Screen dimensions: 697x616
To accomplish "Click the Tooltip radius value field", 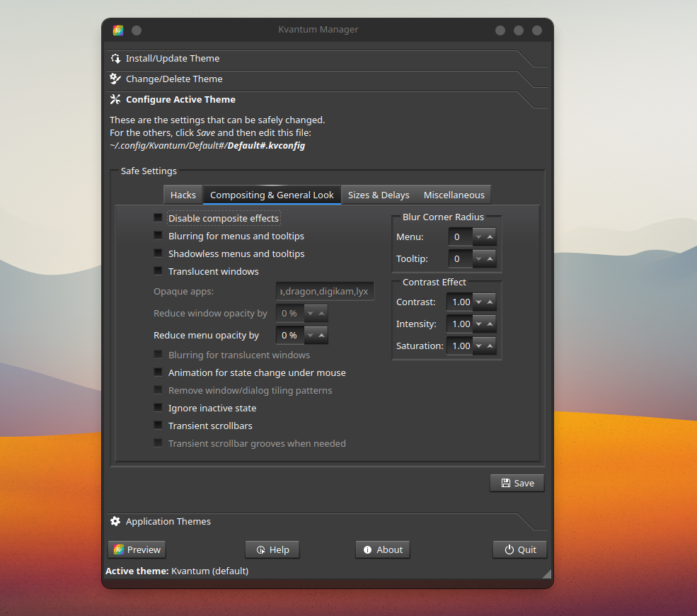I will (x=461, y=259).
